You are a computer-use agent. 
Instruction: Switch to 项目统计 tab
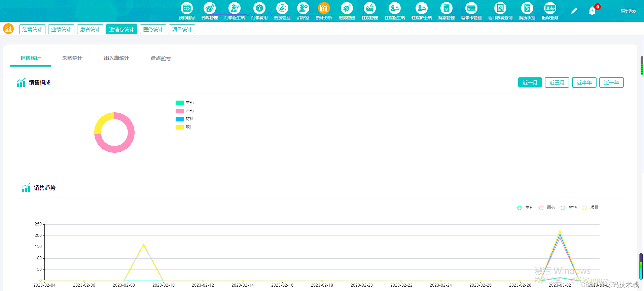coord(182,29)
